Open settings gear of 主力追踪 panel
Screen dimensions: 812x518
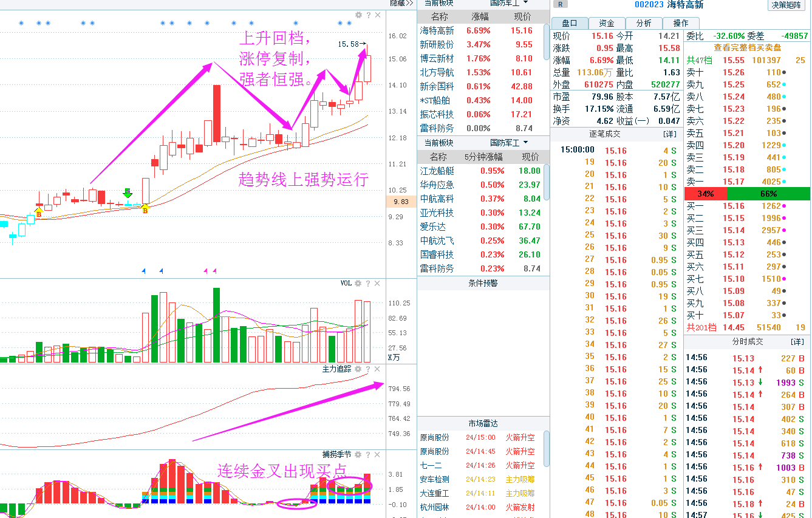point(358,369)
